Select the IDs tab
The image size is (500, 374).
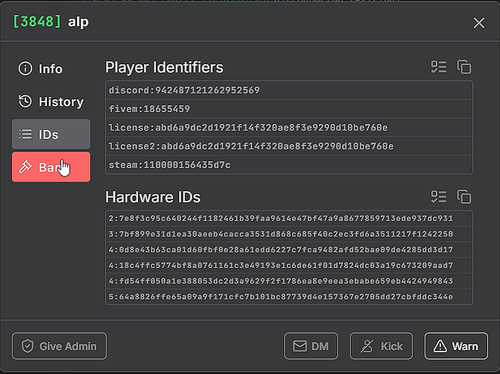coord(51,134)
